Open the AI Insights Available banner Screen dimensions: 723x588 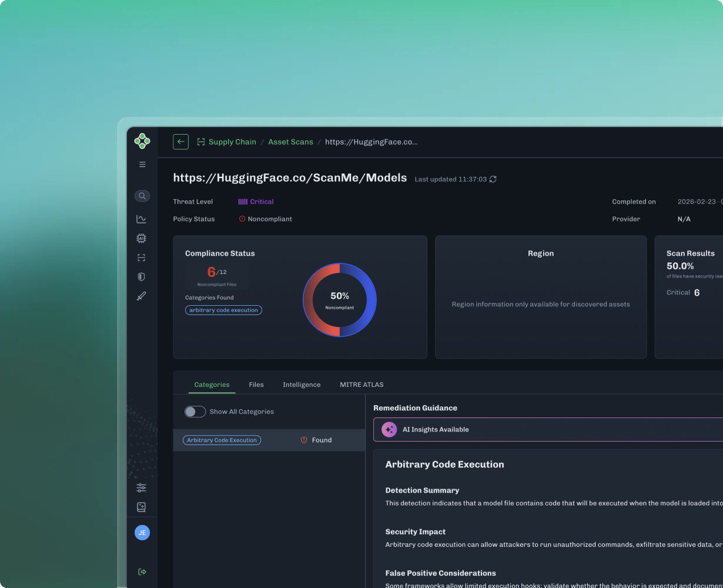[548, 429]
